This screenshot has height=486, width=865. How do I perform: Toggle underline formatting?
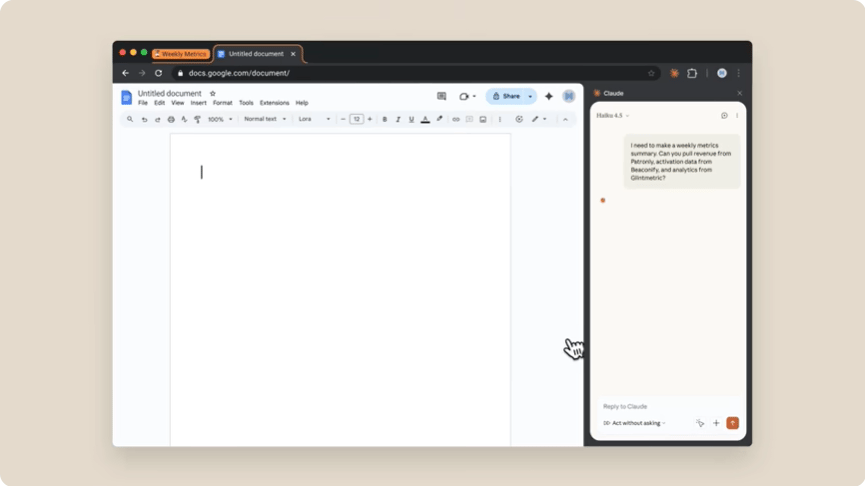411,119
